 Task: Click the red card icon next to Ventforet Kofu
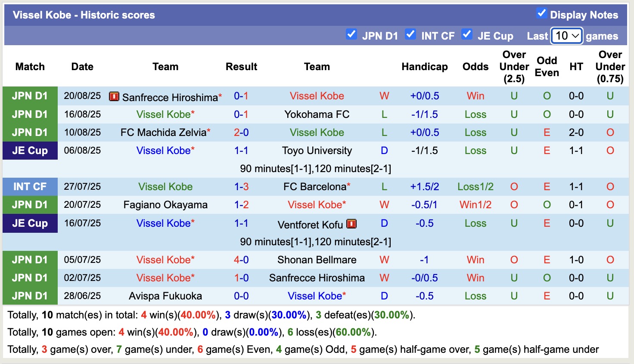[x=351, y=224]
